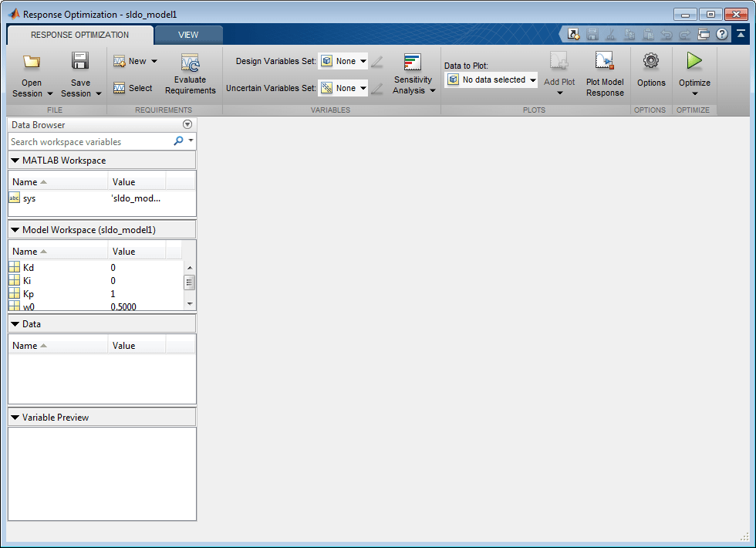Click the Search workspace variables field
Image resolution: width=756 pixels, height=548 pixels.
[90, 142]
